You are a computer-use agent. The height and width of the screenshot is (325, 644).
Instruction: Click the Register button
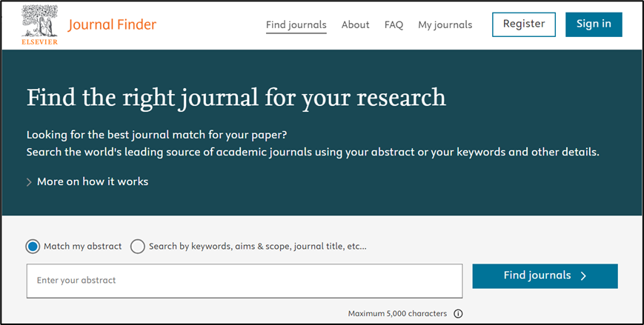tap(524, 24)
